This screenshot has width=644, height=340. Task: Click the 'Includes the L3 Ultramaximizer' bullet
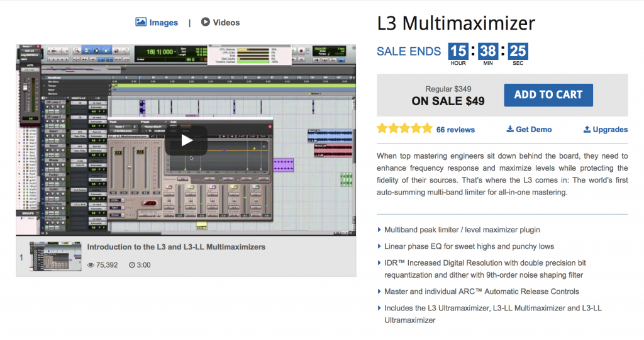(493, 314)
